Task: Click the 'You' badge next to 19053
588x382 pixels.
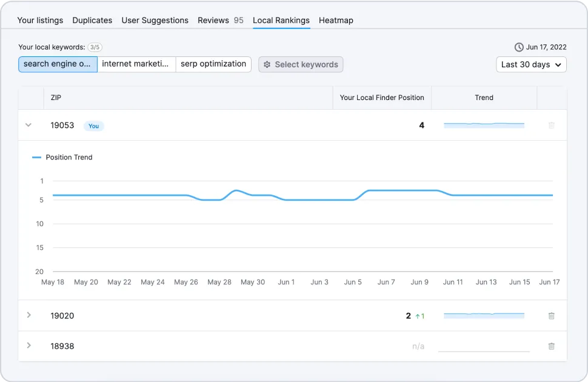Action: point(93,126)
